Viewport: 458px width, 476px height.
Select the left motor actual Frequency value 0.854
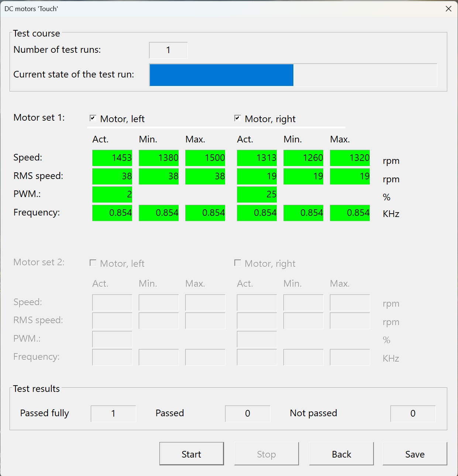click(112, 213)
